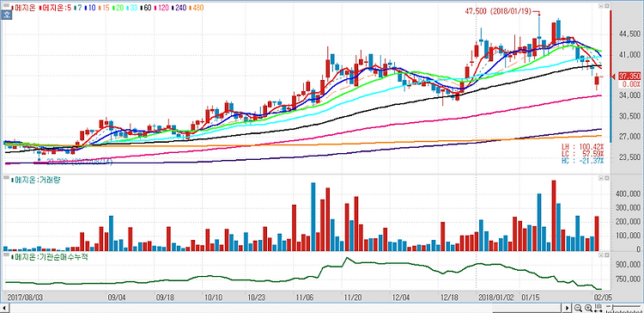Click the 41,000 price axis label
Screen dimensions: 644x313
(630, 55)
